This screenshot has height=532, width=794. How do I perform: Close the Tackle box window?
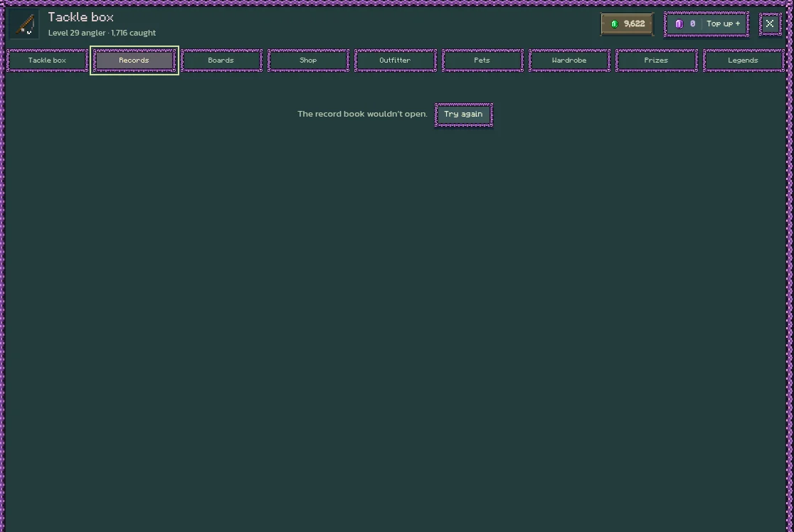click(770, 23)
